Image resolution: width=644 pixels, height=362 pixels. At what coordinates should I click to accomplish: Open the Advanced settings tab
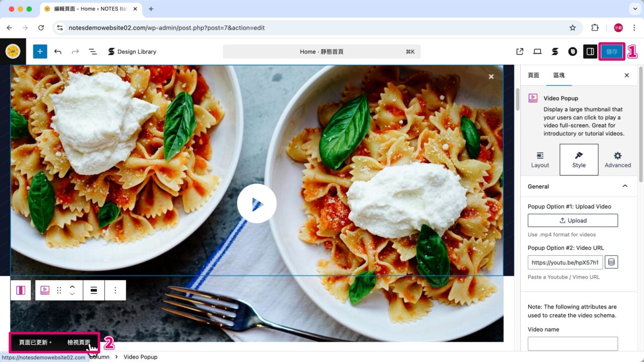[x=617, y=160]
